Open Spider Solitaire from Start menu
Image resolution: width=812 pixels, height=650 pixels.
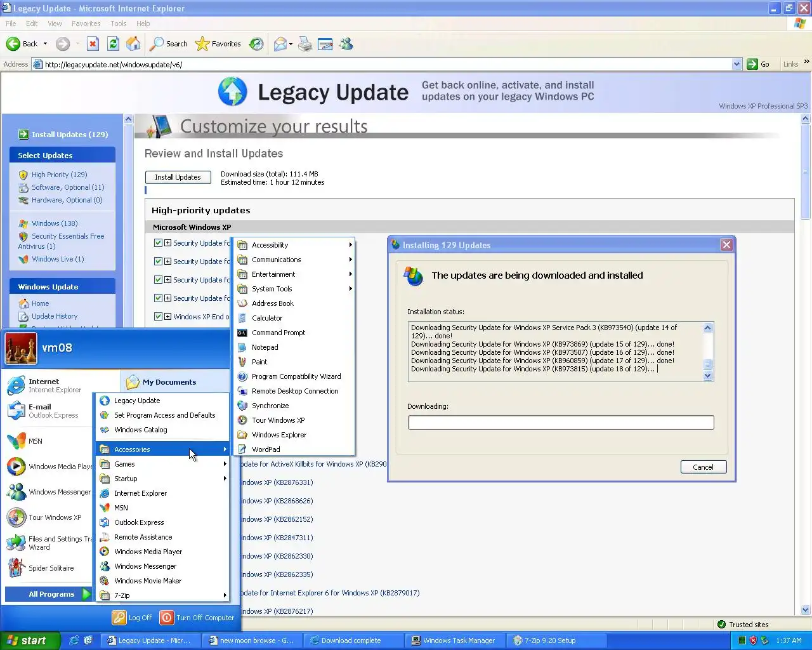pyautogui.click(x=49, y=568)
